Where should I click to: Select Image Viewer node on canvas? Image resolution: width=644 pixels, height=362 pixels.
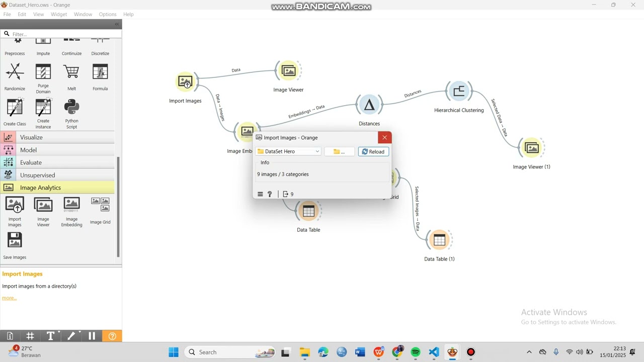pyautogui.click(x=288, y=71)
